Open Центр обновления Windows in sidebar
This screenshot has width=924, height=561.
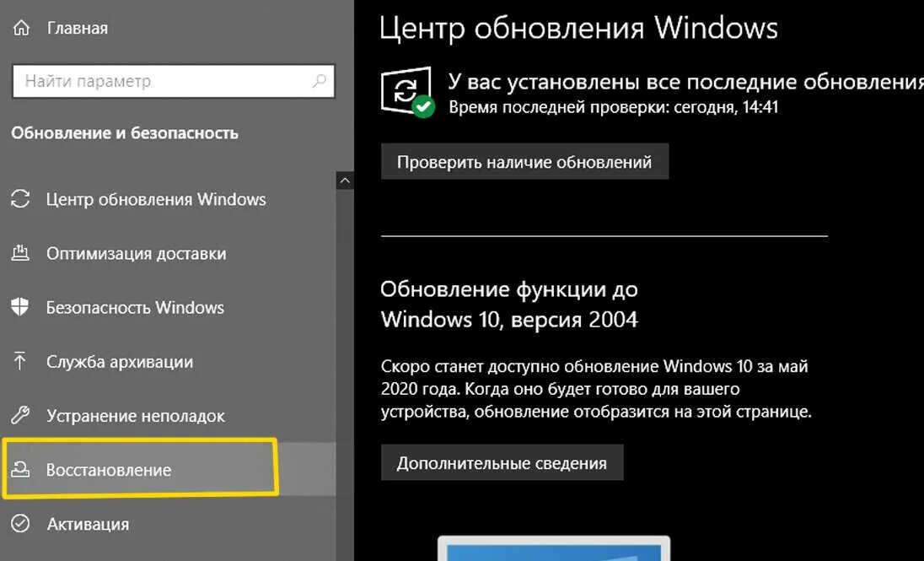pyautogui.click(x=156, y=199)
